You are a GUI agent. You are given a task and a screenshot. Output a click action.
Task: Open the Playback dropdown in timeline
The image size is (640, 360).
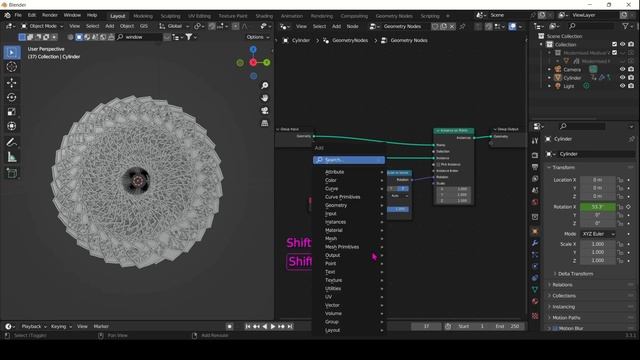click(x=33, y=327)
